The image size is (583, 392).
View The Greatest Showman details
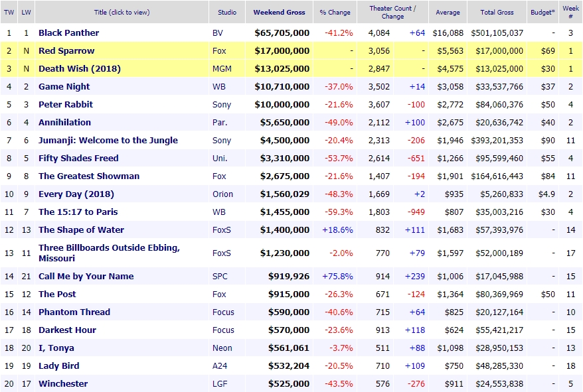[x=89, y=176]
